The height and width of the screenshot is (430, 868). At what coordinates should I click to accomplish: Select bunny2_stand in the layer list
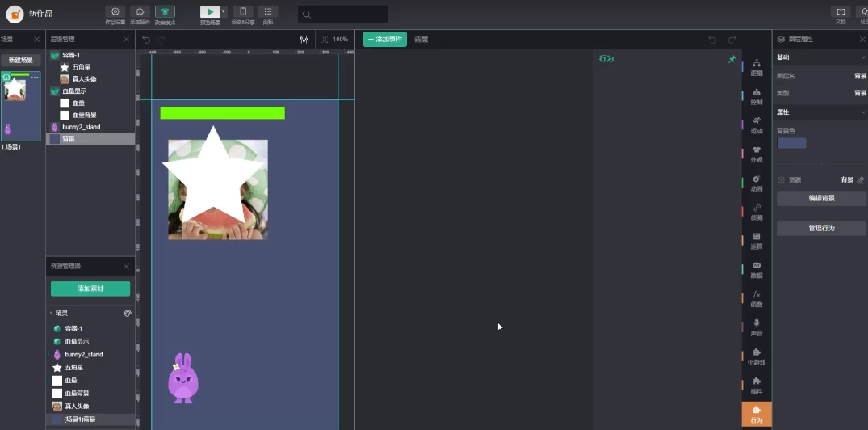[81, 127]
